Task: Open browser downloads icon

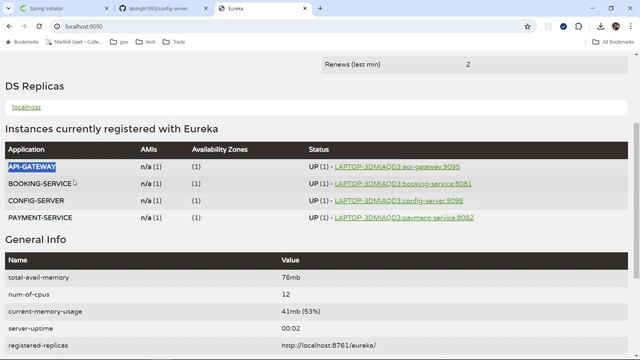Action: [x=600, y=27]
